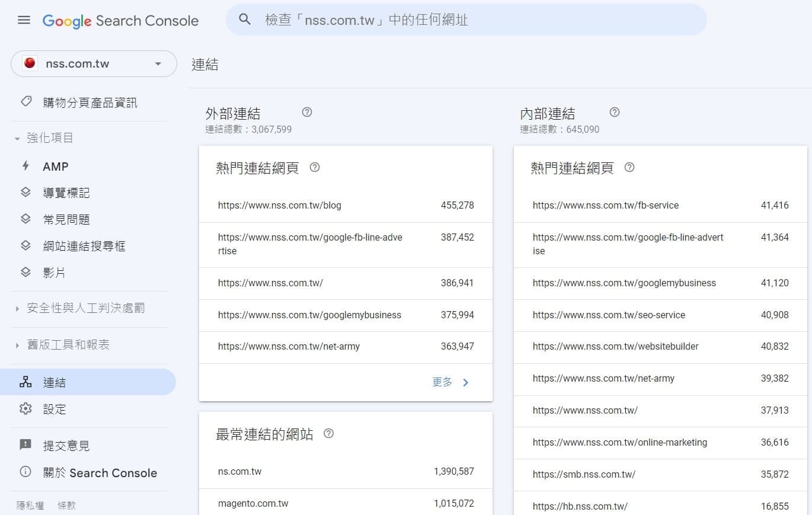Open the 常見問題 report
The height and width of the screenshot is (515, 812).
coord(89,219)
